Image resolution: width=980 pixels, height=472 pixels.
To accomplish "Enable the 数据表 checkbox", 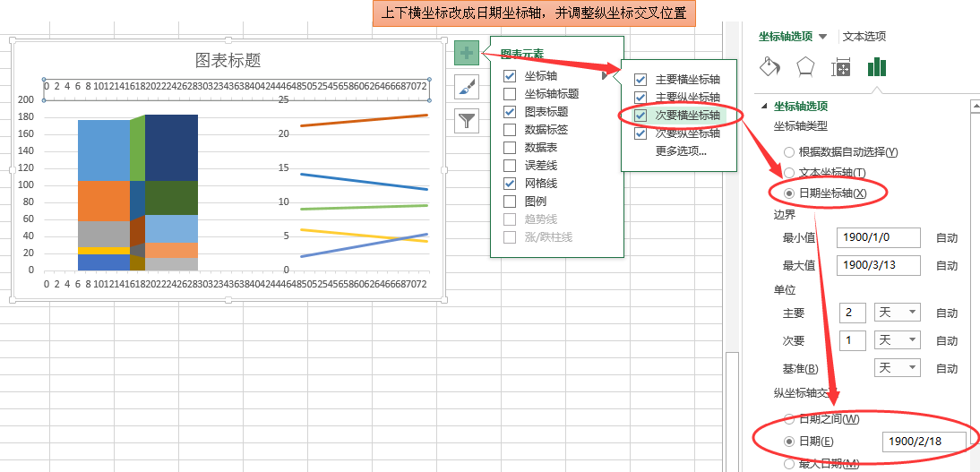I will pyautogui.click(x=510, y=148).
